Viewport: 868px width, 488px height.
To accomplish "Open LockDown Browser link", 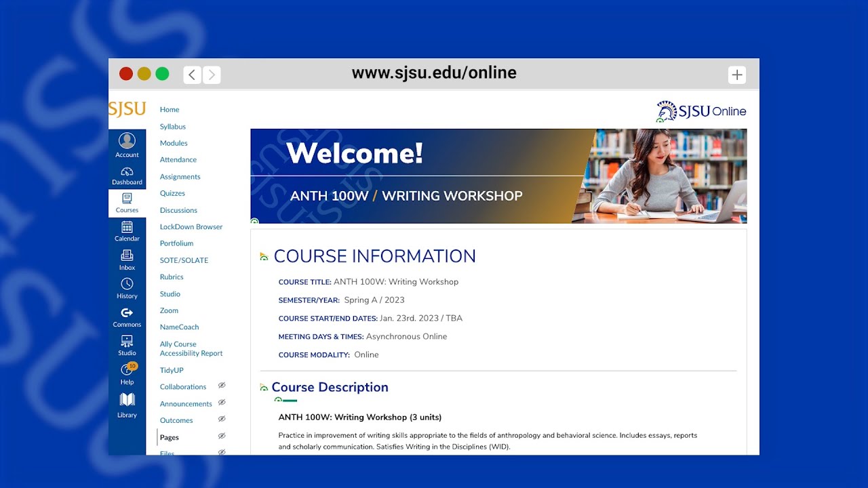I will pos(191,227).
